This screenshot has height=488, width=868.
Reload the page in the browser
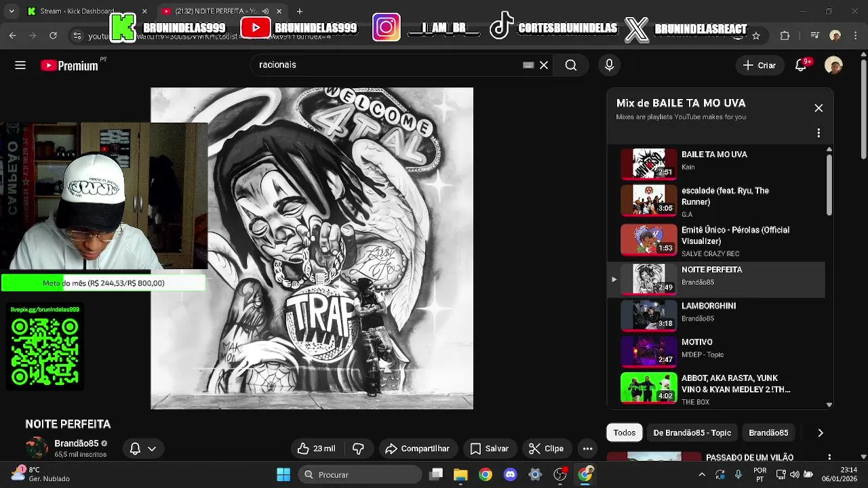pyautogui.click(x=53, y=36)
